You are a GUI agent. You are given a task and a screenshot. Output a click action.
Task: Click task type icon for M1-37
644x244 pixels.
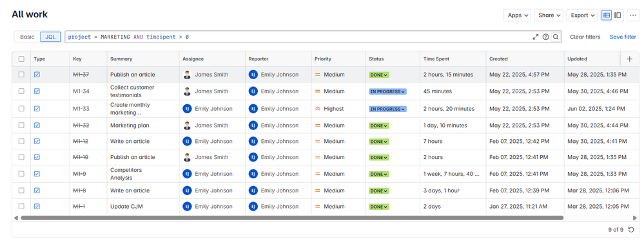click(x=37, y=75)
